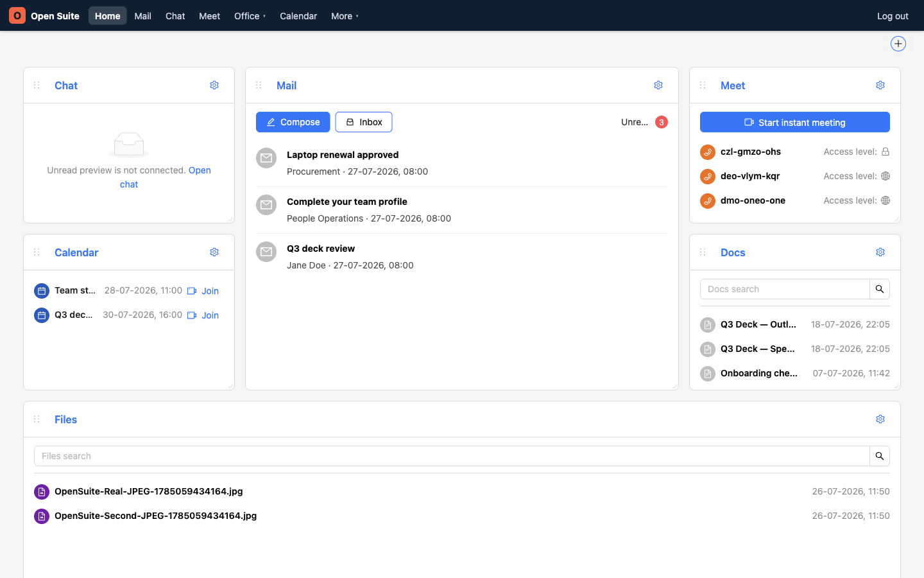Click Log out
This screenshot has height=578, width=924.
(893, 16)
